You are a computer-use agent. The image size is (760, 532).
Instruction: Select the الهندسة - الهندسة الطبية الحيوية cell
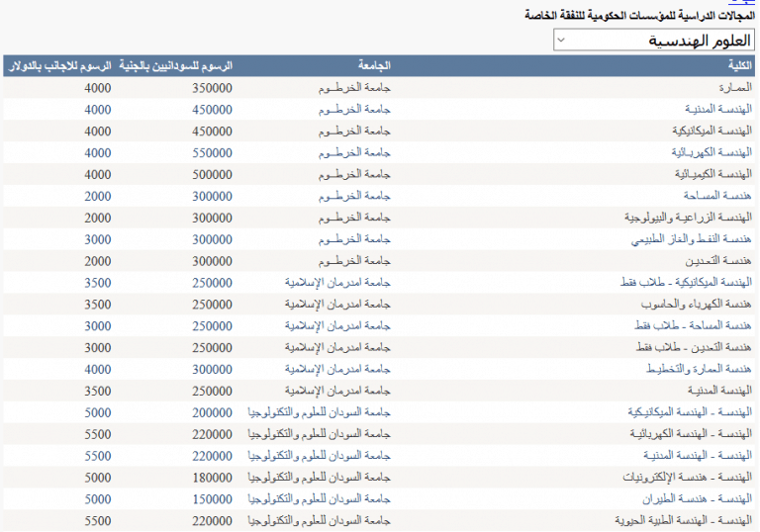click(684, 521)
